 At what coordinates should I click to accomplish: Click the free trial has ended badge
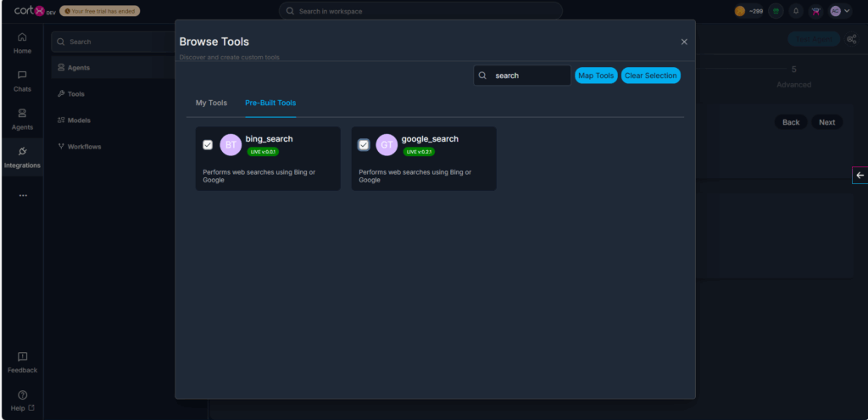point(100,11)
